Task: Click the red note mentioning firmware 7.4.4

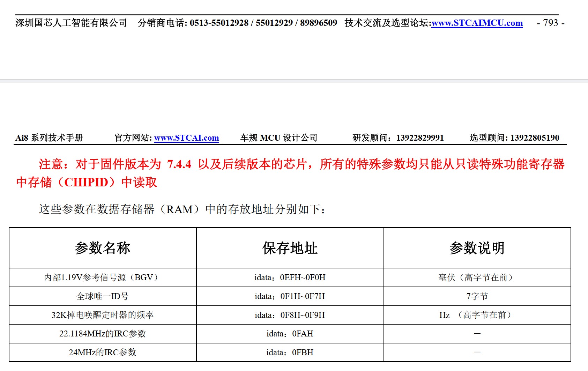Action: click(302, 164)
